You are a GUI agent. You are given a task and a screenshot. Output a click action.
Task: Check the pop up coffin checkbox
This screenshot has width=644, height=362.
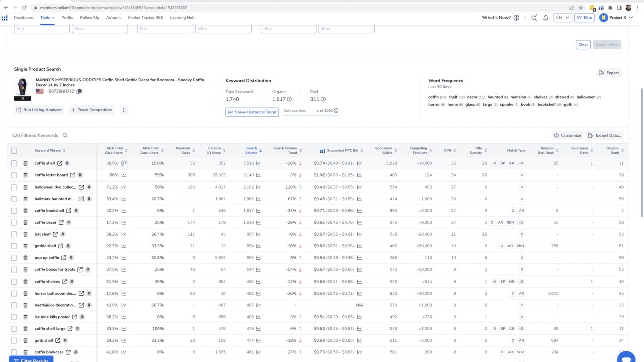coord(14,258)
